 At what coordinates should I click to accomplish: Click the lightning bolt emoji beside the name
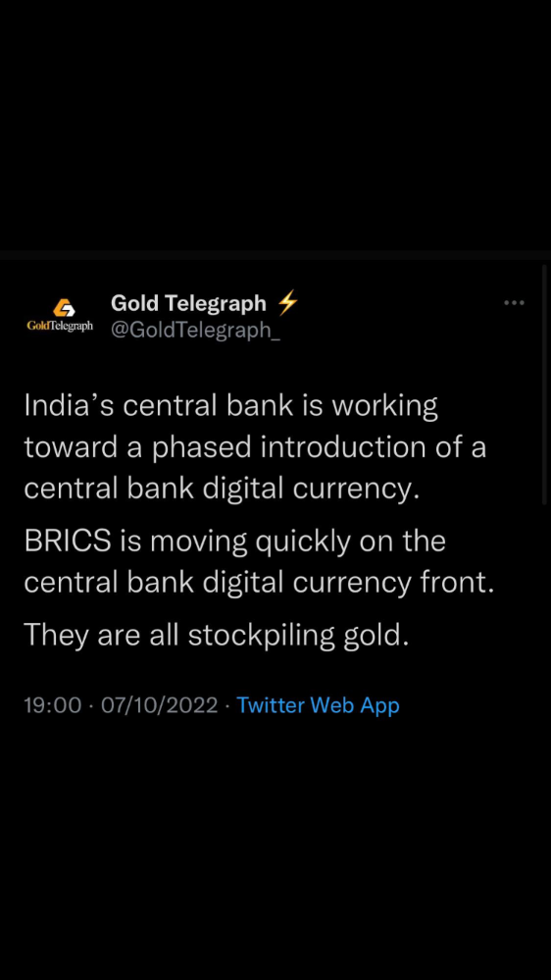tap(286, 303)
